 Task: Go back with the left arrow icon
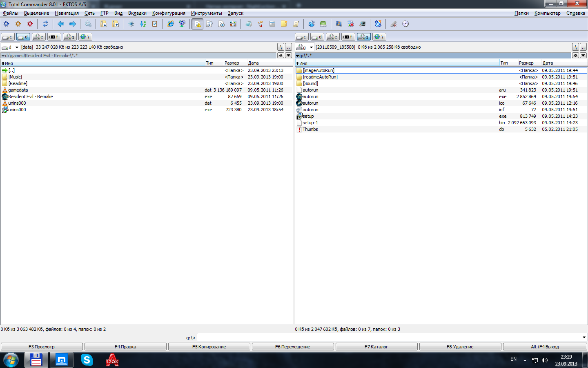coord(61,24)
